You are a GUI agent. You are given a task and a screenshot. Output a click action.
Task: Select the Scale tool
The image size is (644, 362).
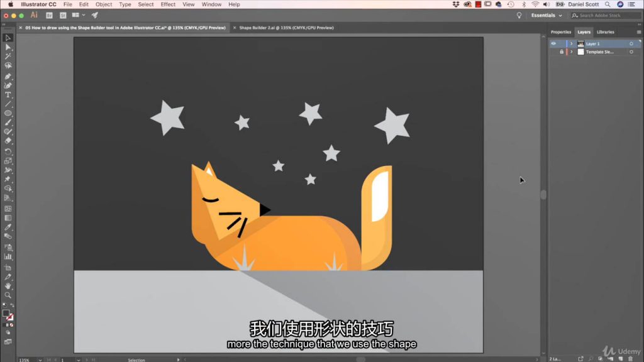click(x=8, y=161)
